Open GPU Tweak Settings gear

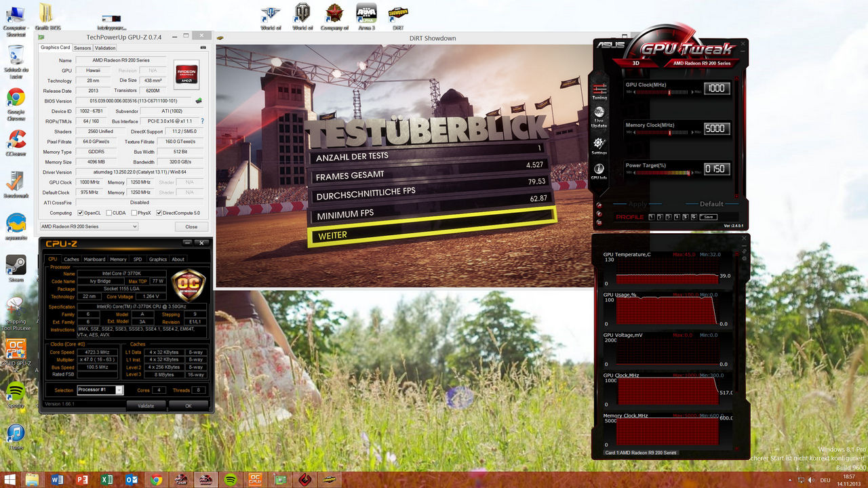599,145
